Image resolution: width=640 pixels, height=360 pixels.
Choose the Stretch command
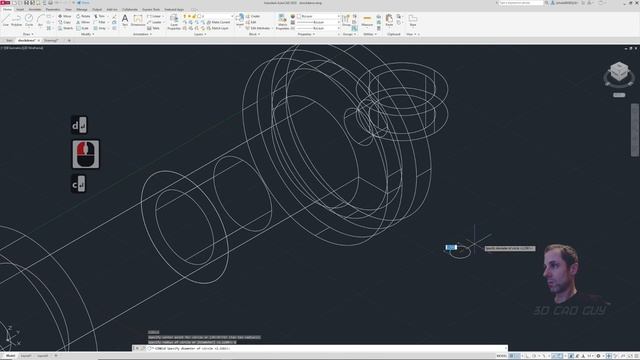coord(66,28)
